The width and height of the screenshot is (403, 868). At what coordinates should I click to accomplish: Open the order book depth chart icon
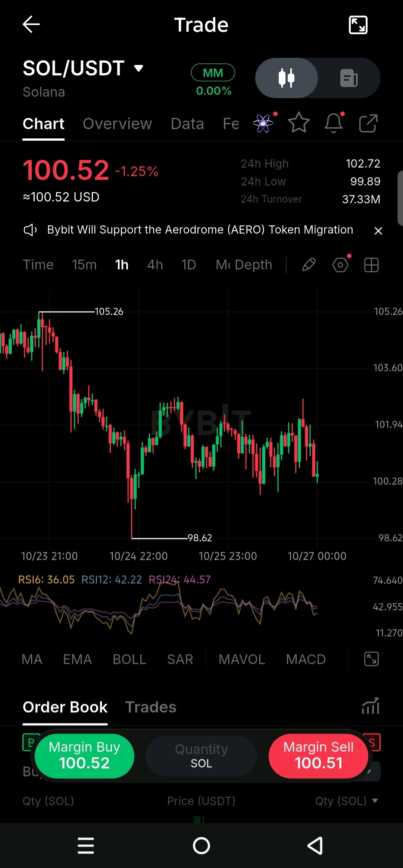click(371, 706)
